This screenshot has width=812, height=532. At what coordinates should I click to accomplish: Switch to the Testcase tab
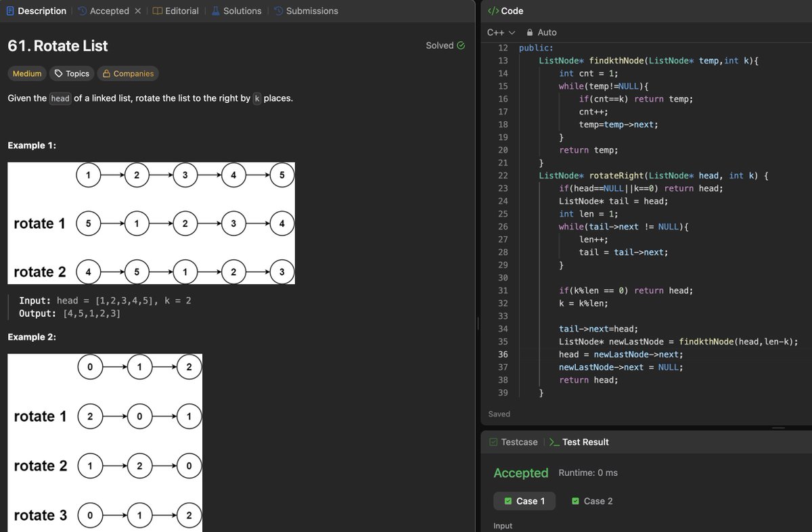514,442
